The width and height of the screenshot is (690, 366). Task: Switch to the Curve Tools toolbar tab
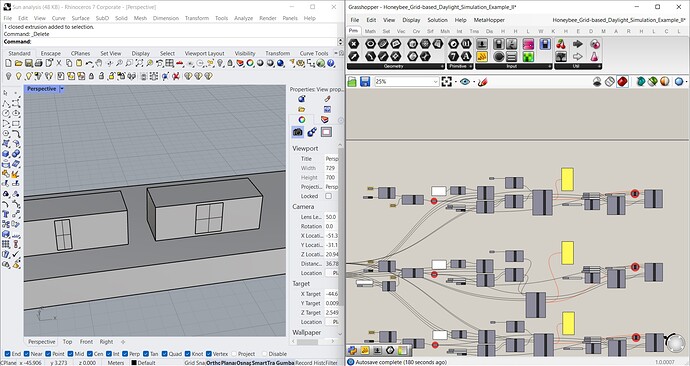(314, 53)
